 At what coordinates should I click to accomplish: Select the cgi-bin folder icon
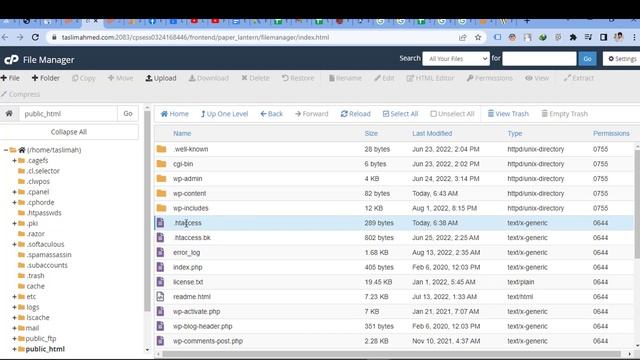162,164
